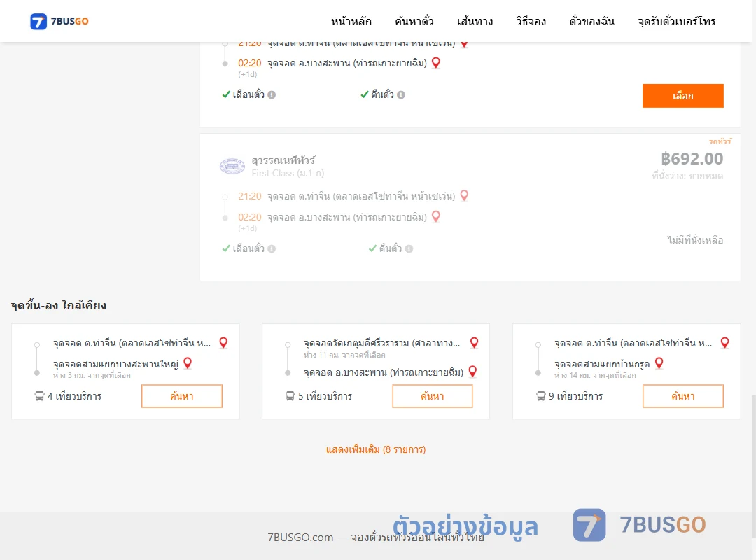Image resolution: width=756 pixels, height=560 pixels.
Task: Open the บางสะพาน map pin in the 5 เที่ยวบริการ card
Action: click(x=472, y=372)
